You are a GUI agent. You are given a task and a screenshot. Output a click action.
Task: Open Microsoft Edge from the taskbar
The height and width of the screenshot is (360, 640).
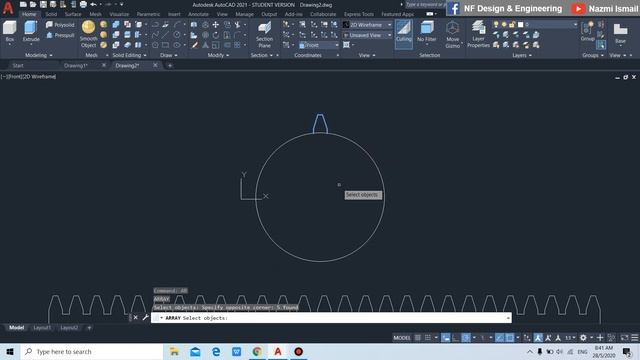tap(216, 351)
